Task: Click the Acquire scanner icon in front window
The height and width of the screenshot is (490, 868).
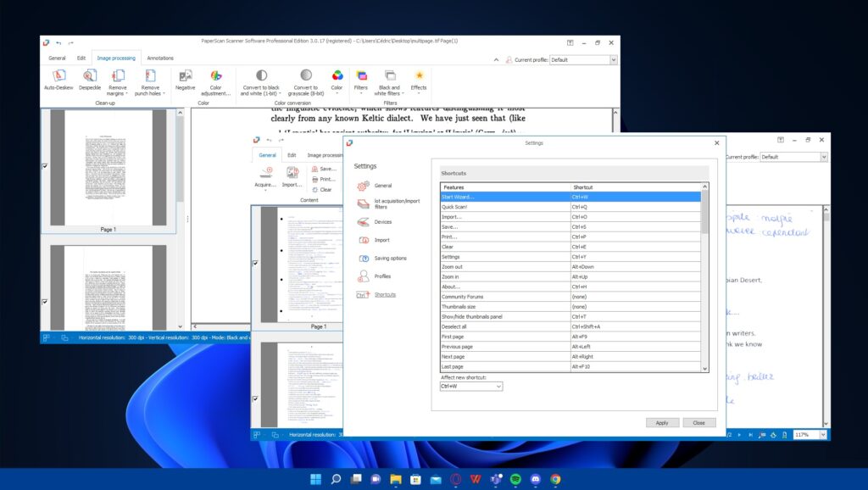Action: [265, 173]
